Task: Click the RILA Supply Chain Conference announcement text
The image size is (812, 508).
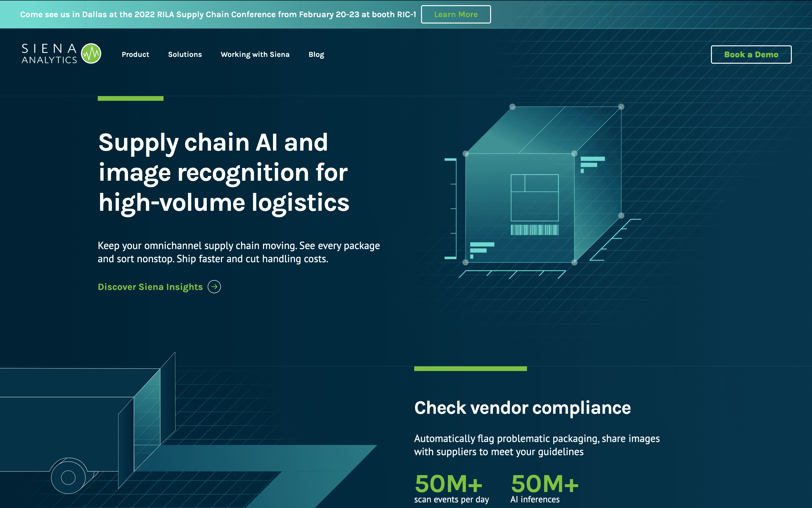Action: 218,14
